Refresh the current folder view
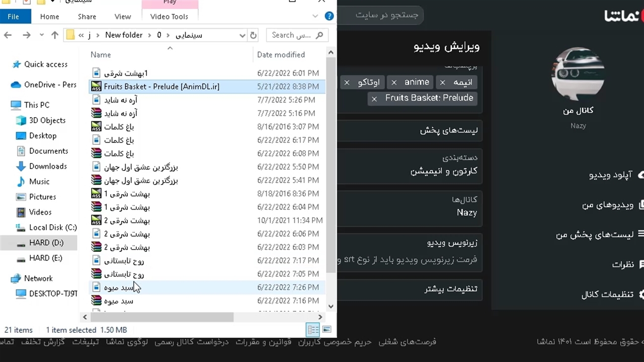 point(254,35)
